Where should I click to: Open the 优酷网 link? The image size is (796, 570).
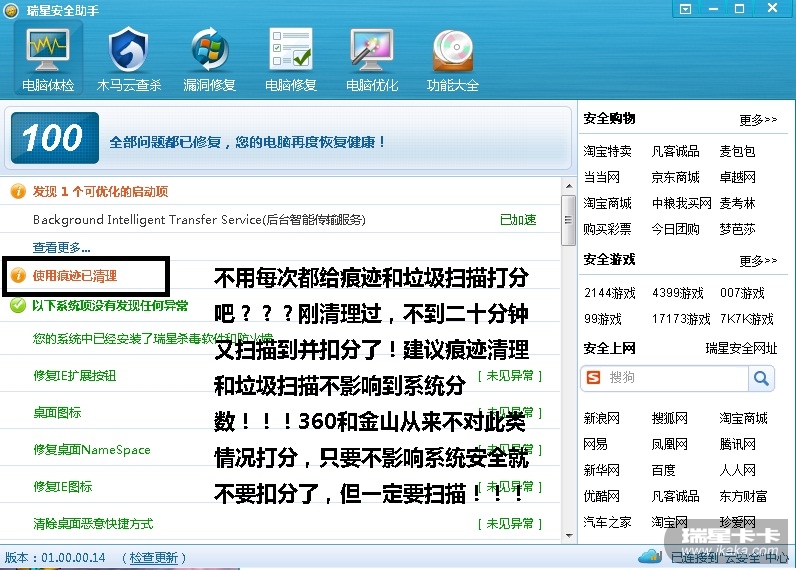[x=602, y=496]
